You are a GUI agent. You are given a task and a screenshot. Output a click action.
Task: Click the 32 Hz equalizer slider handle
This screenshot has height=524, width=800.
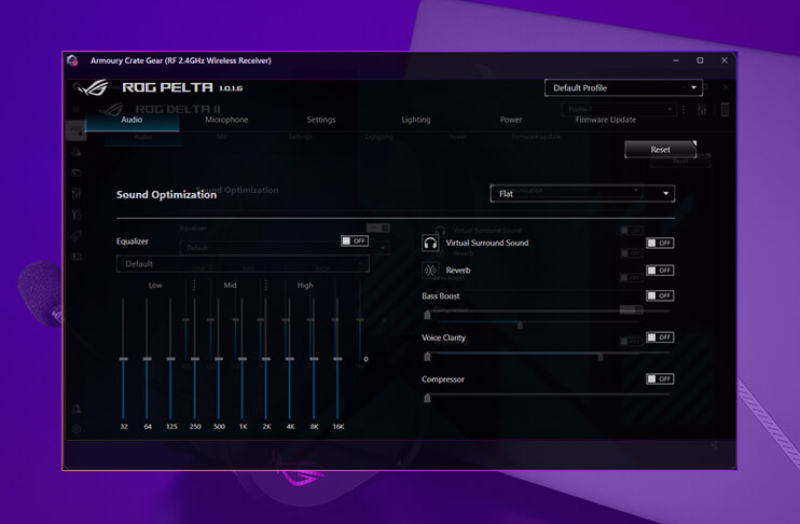pos(123,359)
